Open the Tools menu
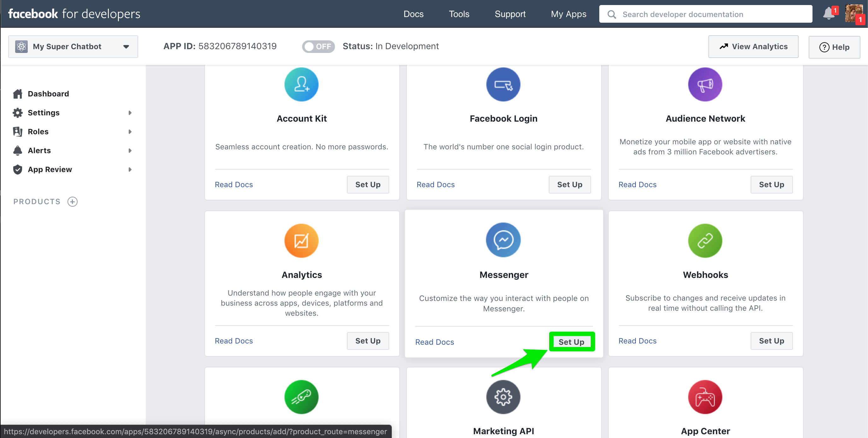The image size is (868, 438). click(459, 14)
